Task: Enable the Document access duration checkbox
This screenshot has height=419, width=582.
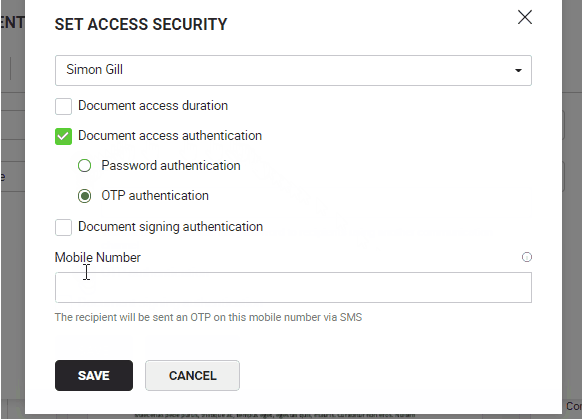Action: (x=63, y=107)
